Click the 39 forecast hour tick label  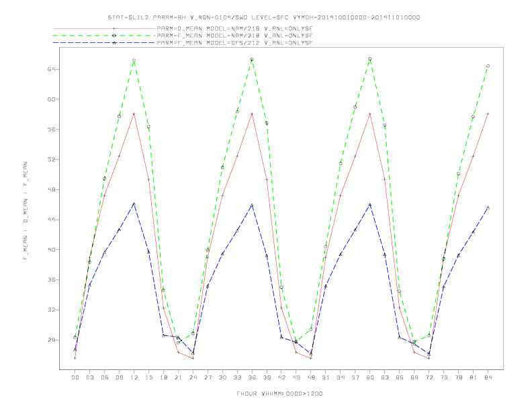pos(267,377)
